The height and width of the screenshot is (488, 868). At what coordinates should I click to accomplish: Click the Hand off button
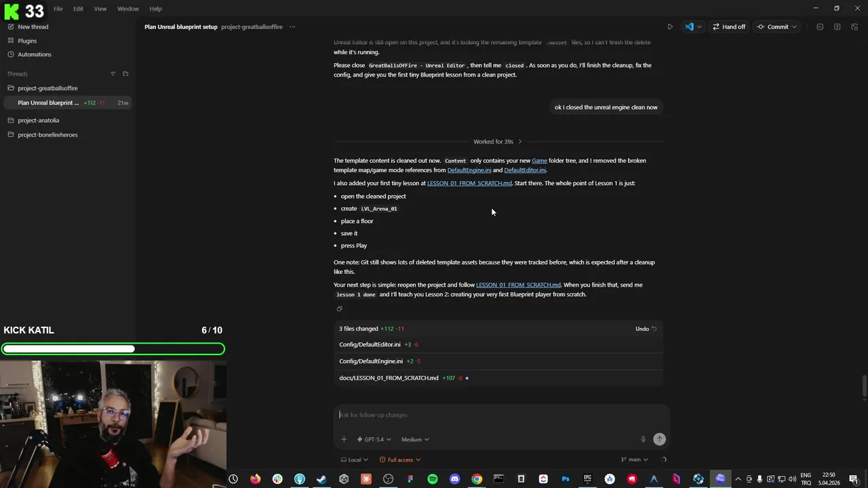728,27
